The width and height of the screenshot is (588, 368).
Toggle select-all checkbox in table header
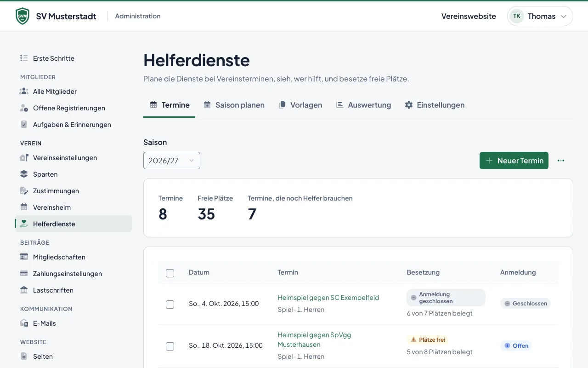pyautogui.click(x=170, y=273)
